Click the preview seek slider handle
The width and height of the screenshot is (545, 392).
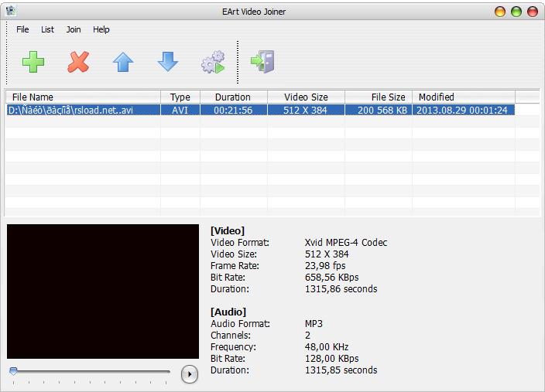(13, 371)
